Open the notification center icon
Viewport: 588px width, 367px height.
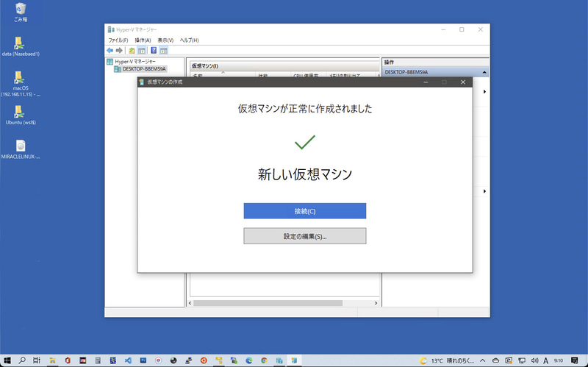(575, 360)
